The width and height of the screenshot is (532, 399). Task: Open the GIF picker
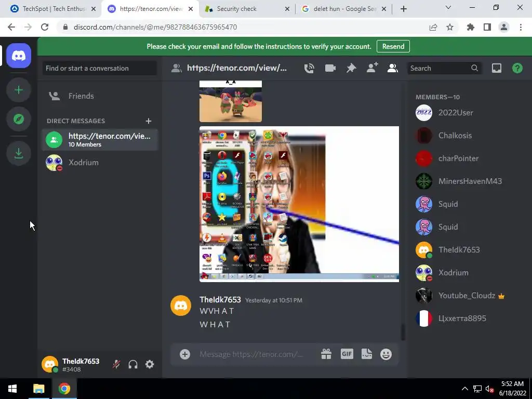[347, 354]
